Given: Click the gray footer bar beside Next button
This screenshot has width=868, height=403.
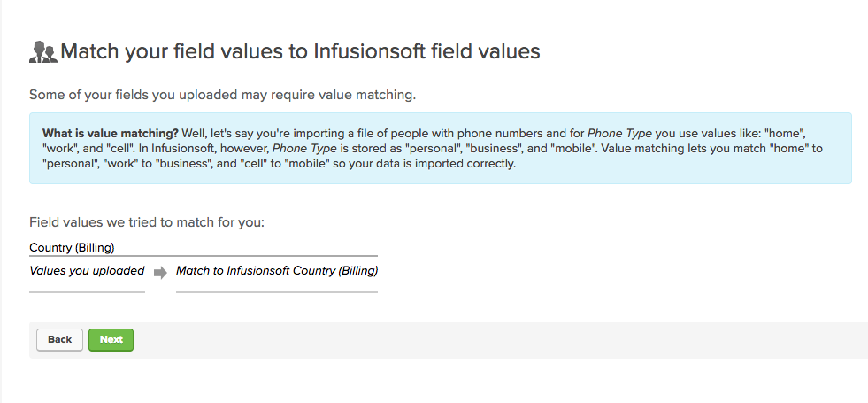Looking at the screenshot, I should pos(498,340).
